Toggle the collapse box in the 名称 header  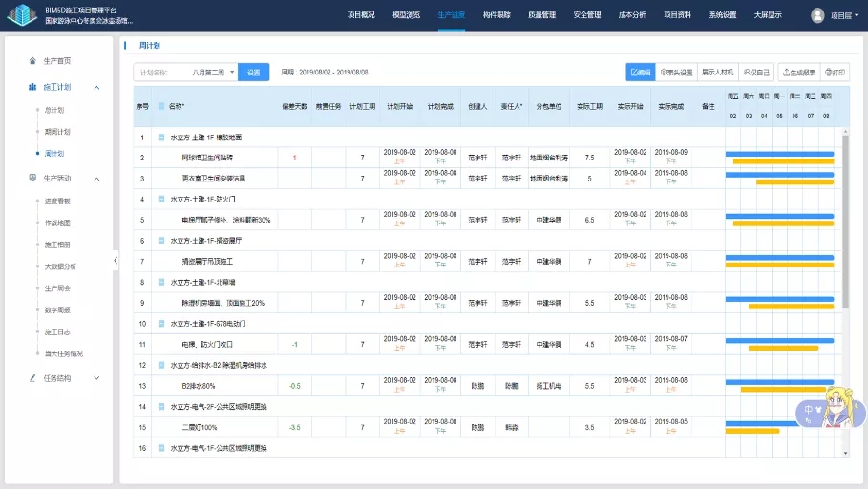click(161, 106)
